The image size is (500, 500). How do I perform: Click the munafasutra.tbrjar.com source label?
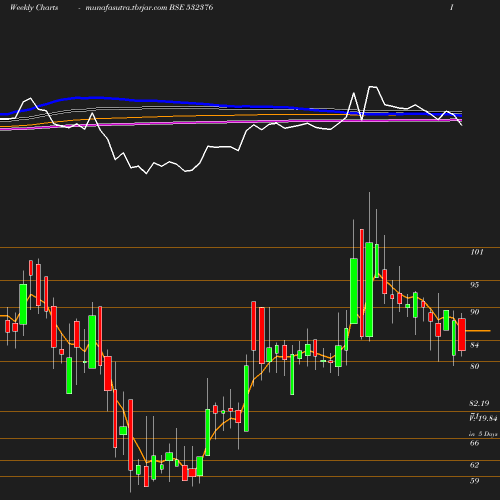[x=126, y=7]
